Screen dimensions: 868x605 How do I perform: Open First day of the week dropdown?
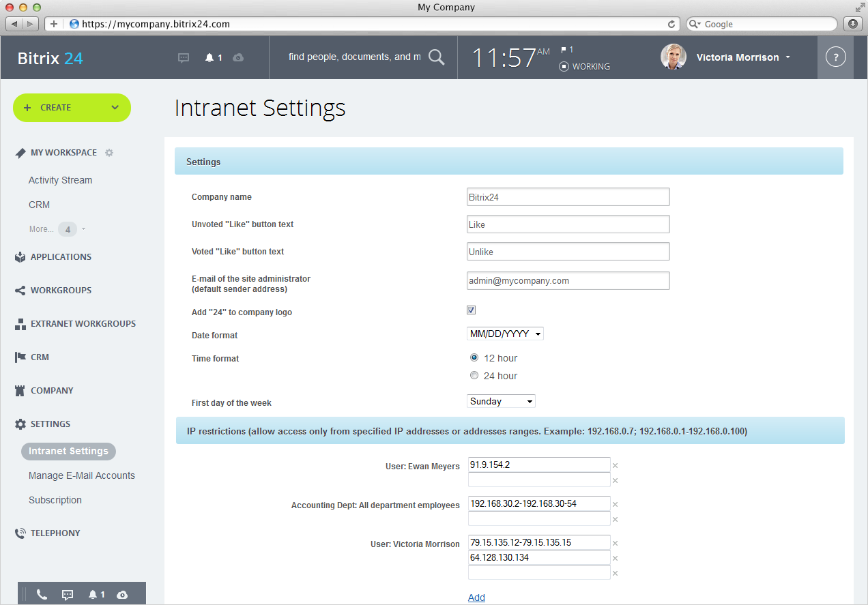point(501,402)
